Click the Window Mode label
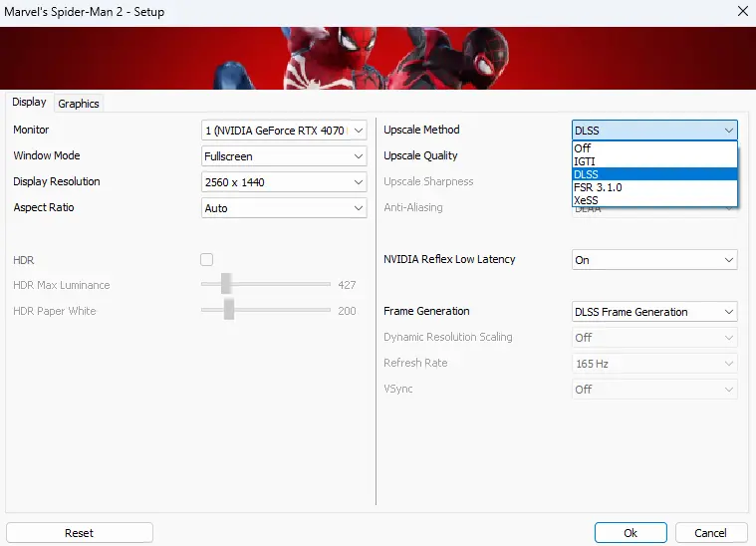This screenshot has width=756, height=546. click(47, 155)
